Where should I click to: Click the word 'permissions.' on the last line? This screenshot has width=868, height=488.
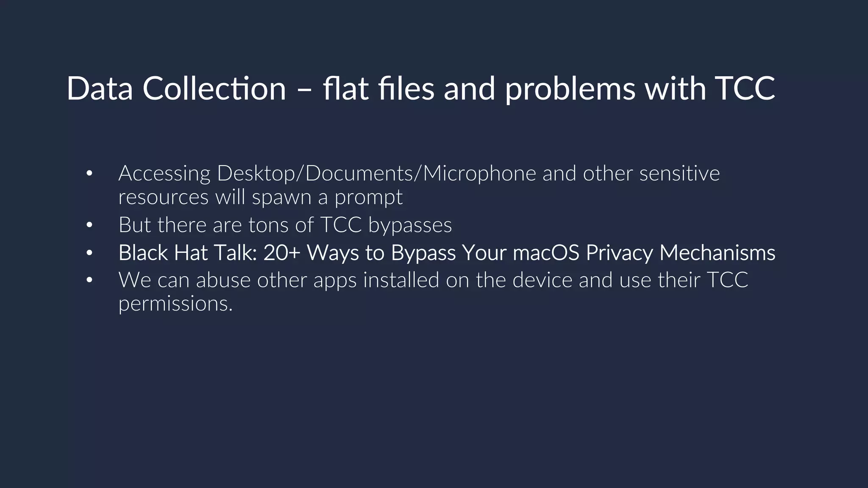[x=175, y=304]
